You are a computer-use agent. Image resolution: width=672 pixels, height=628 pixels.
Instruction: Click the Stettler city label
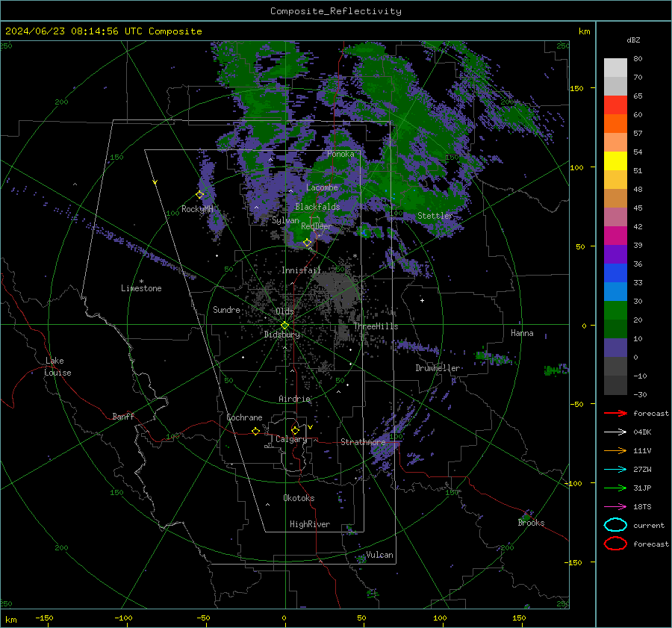(x=435, y=216)
